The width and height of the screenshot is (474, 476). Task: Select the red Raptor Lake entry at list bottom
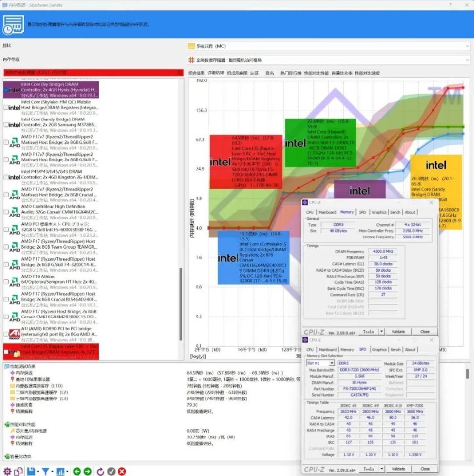(x=51, y=352)
